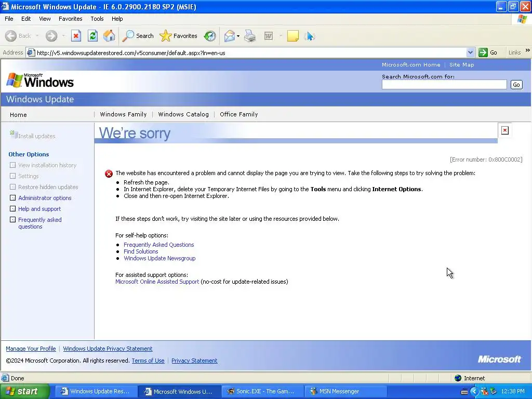
Task: Click the Internet zone globe icon
Action: (458, 378)
